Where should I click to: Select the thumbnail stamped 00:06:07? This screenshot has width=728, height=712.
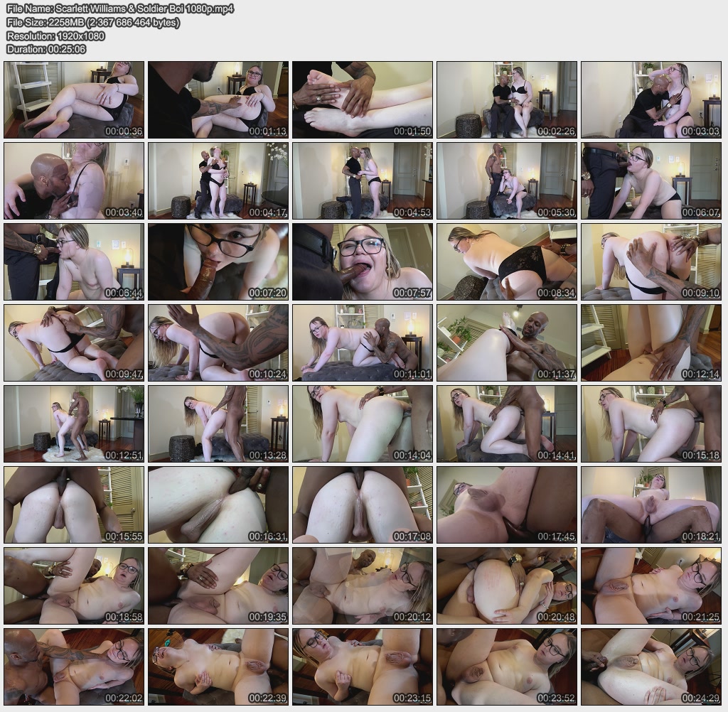pos(651,181)
